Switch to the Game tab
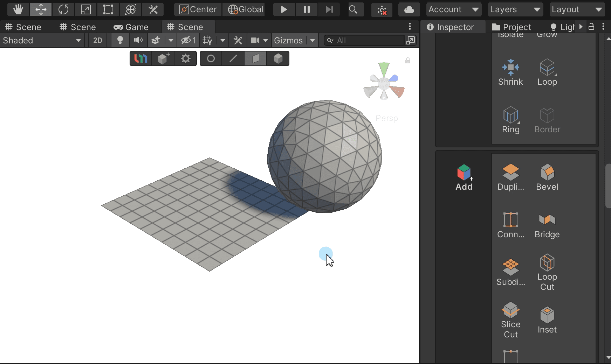This screenshot has width=611, height=364. [x=131, y=27]
